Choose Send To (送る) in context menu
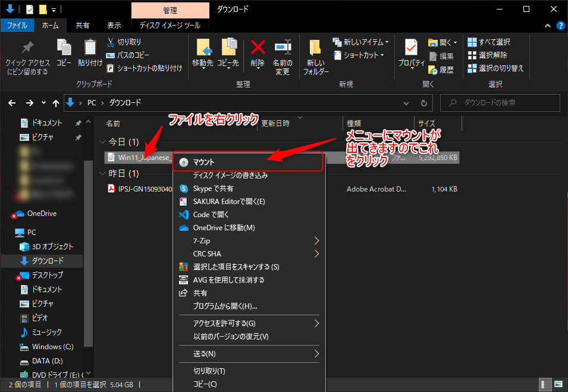The height and width of the screenshot is (392, 568). pyautogui.click(x=249, y=353)
